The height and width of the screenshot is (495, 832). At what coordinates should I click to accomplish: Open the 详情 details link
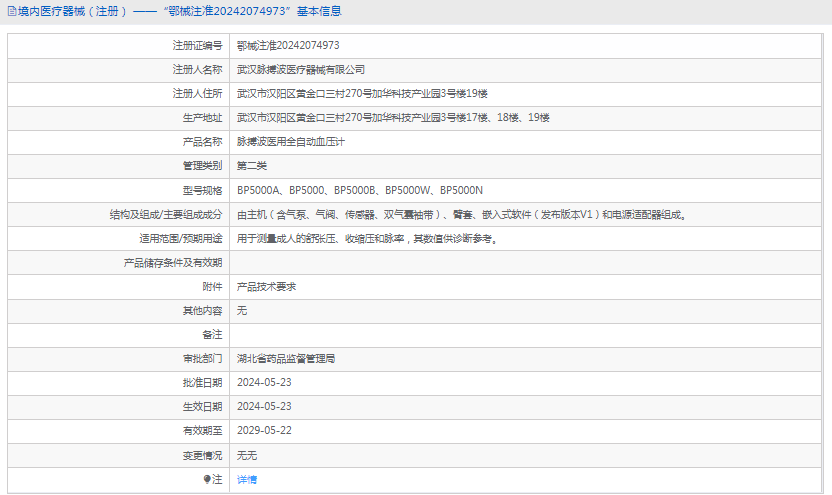coord(247,480)
